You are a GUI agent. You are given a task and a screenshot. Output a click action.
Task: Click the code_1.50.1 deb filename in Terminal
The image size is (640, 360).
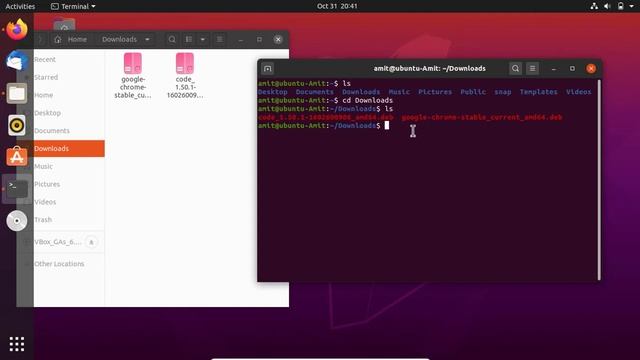[326, 118]
